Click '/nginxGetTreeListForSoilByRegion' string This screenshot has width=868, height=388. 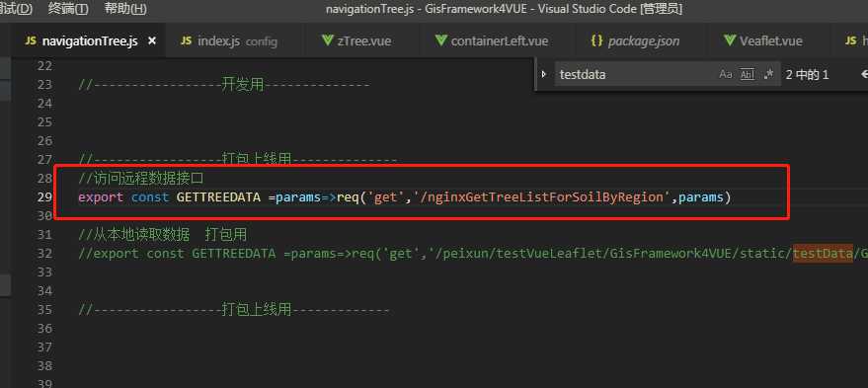coord(541,197)
